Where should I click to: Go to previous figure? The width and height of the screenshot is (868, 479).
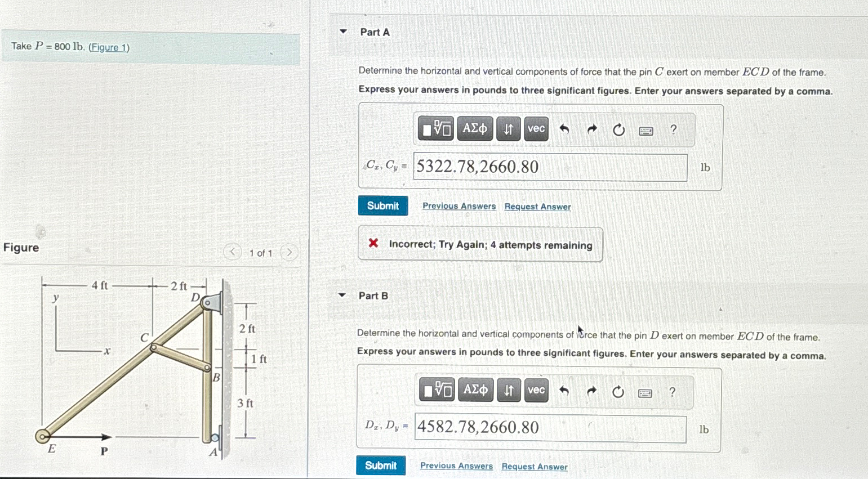[x=232, y=252]
